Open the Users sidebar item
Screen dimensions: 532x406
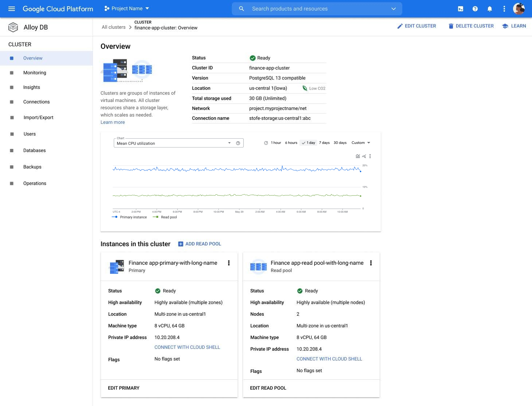(x=46, y=134)
